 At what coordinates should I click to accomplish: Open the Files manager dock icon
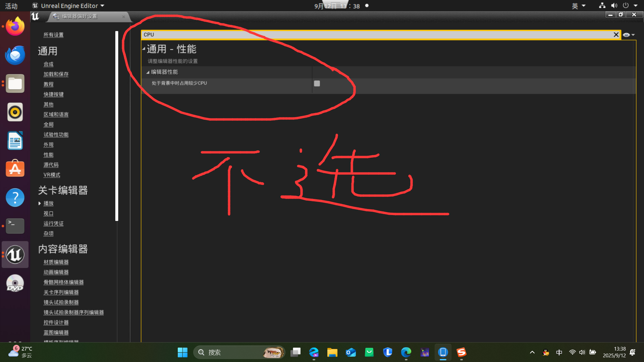[15, 84]
